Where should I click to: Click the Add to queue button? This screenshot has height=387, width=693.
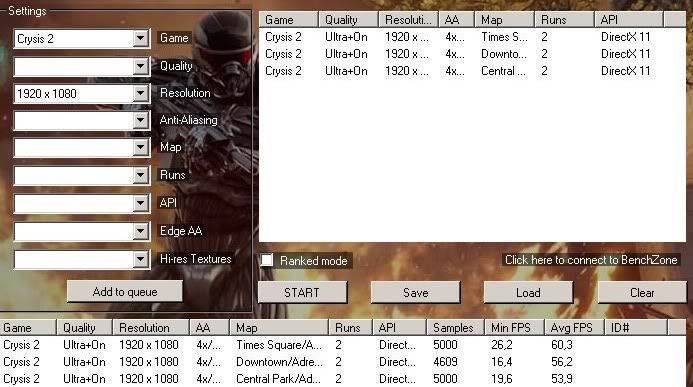pyautogui.click(x=125, y=292)
